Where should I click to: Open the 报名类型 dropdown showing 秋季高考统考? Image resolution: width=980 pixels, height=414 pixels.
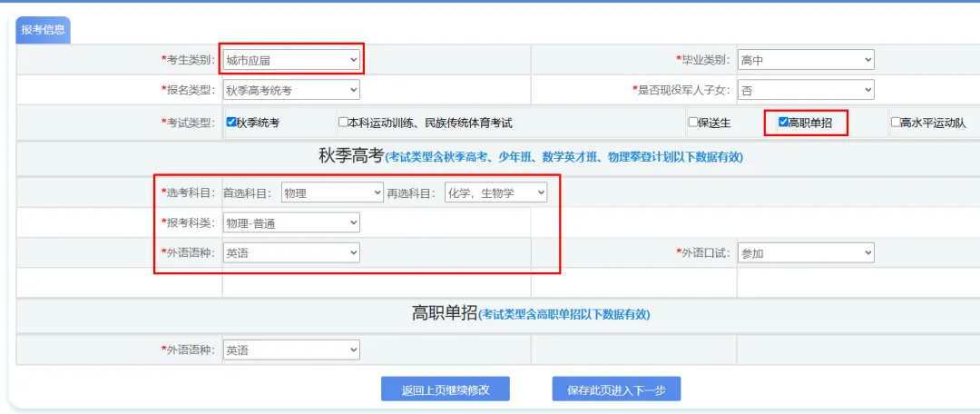point(291,90)
